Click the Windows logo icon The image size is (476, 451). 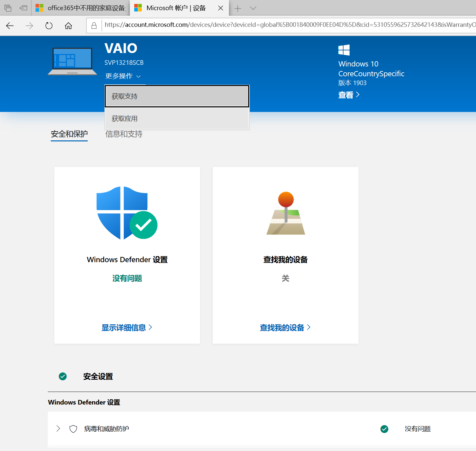(344, 50)
